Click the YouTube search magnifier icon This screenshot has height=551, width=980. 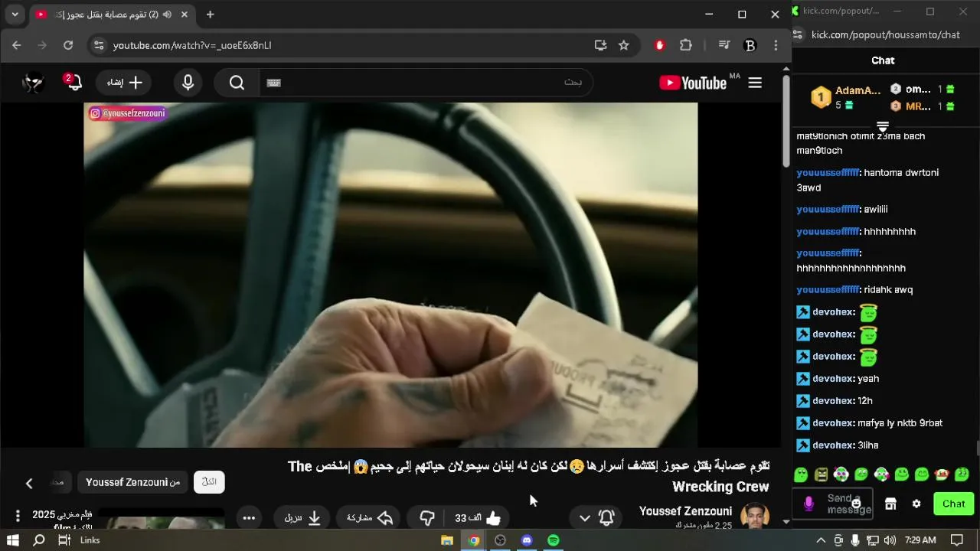237,83
